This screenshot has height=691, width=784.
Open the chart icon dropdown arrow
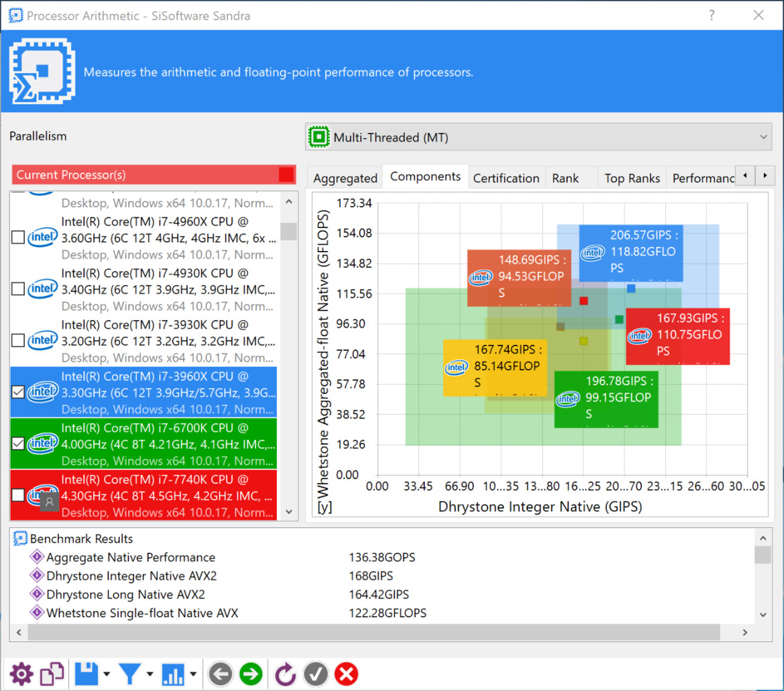click(193, 674)
